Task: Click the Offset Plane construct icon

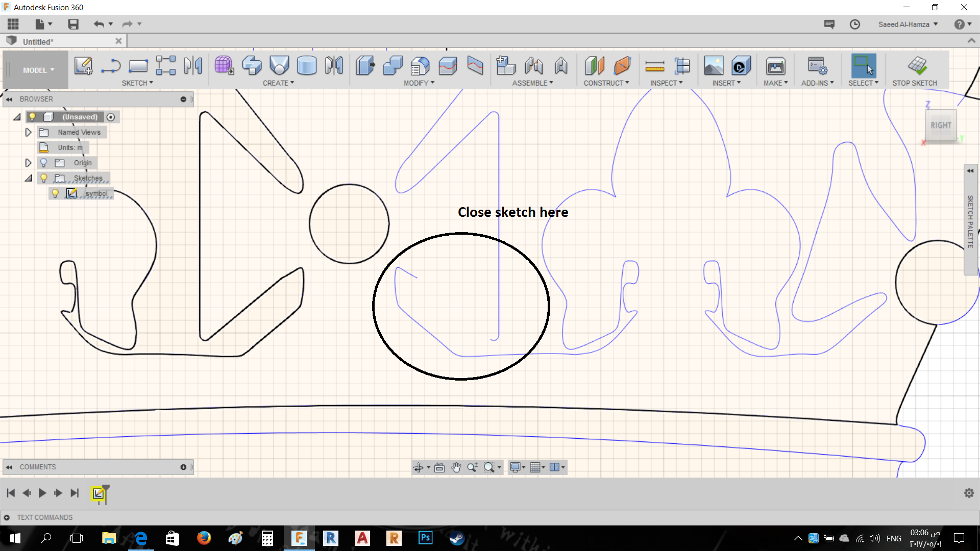Action: click(x=595, y=66)
